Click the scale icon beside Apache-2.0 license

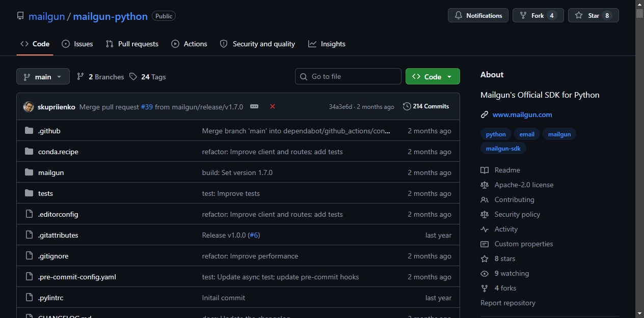[485, 185]
